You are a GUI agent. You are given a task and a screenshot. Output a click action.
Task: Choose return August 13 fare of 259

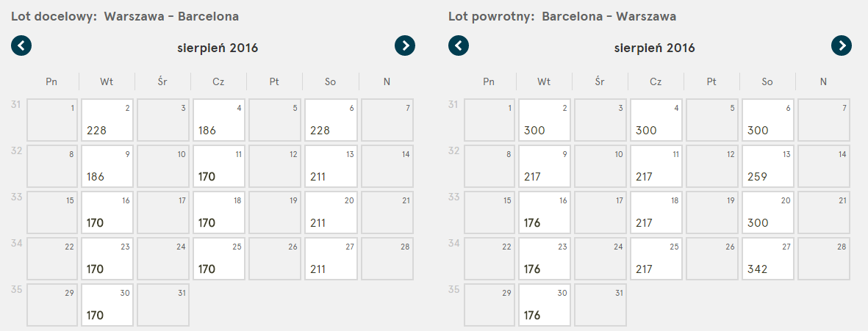point(768,167)
